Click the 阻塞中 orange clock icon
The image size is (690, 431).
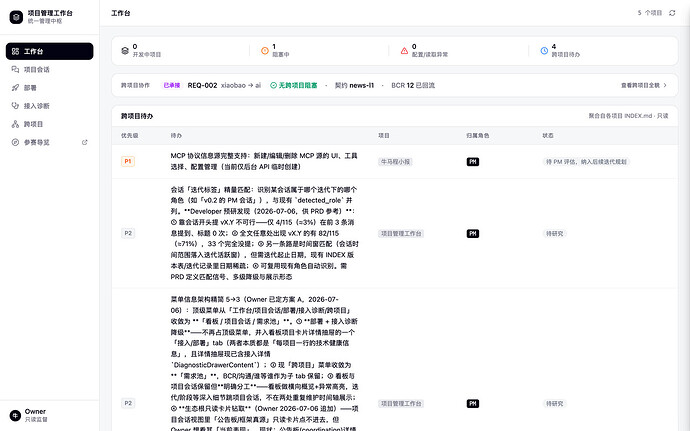coord(264,51)
